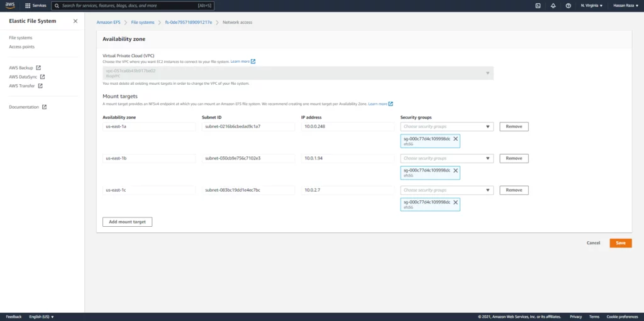Click the 10.0.0.248 IP address field
Image resolution: width=644 pixels, height=321 pixels.
pos(348,126)
